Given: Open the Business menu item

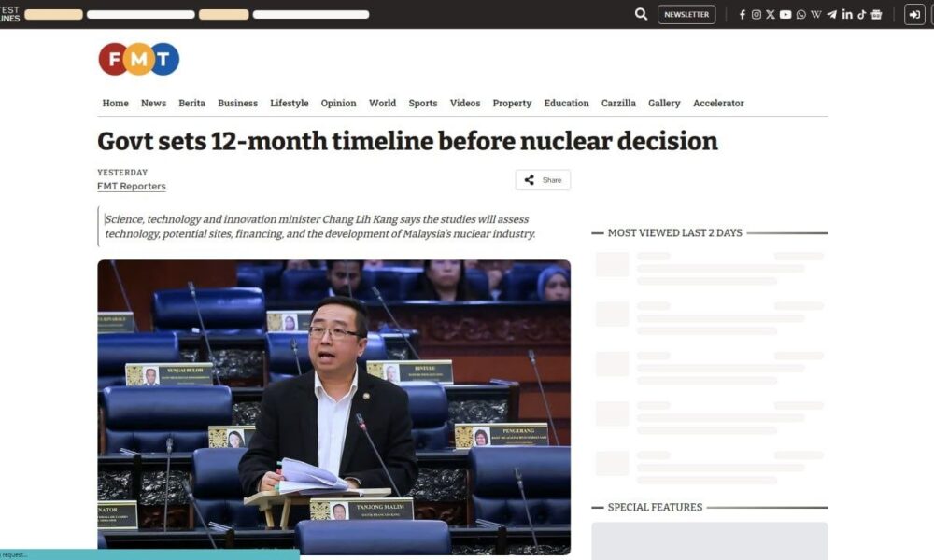Looking at the screenshot, I should 237,103.
